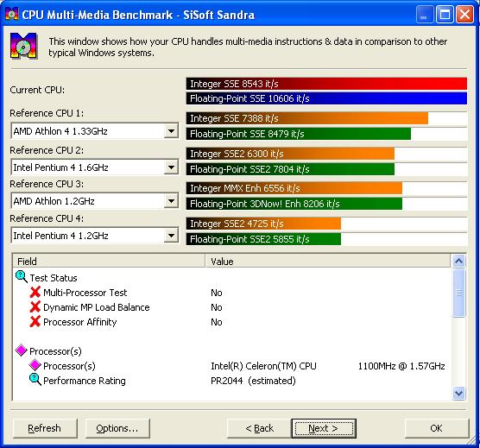Select the Performance Rating row
Viewport: 480px width, 448px height.
point(232,381)
